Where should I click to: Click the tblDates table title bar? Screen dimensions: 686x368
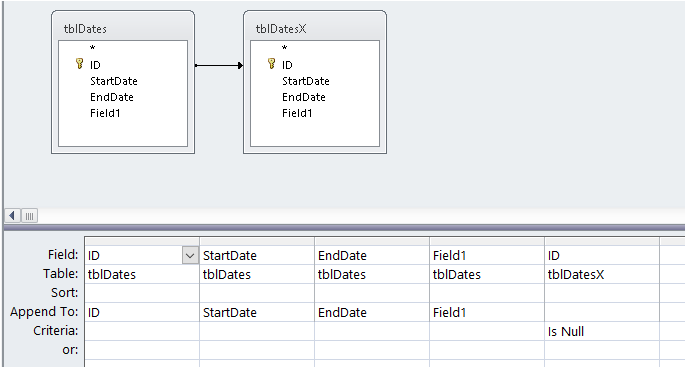(123, 28)
